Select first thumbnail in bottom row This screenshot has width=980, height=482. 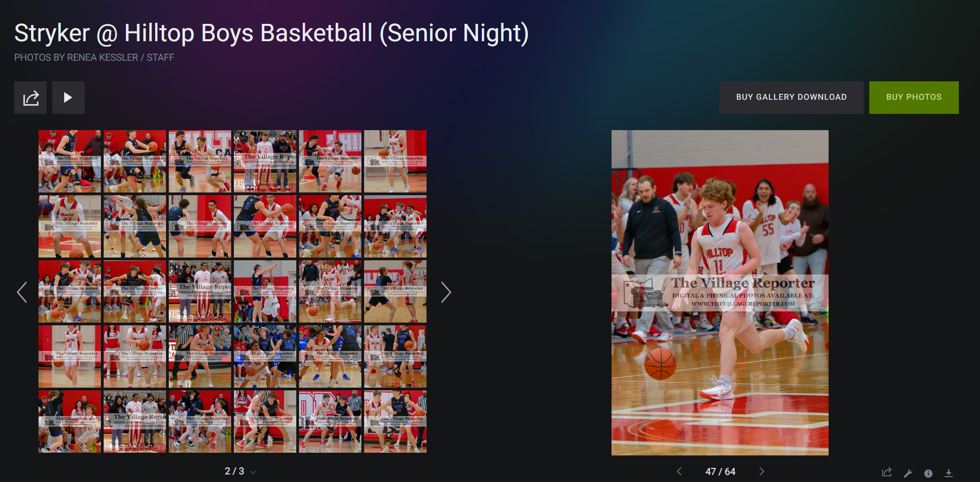[69, 421]
